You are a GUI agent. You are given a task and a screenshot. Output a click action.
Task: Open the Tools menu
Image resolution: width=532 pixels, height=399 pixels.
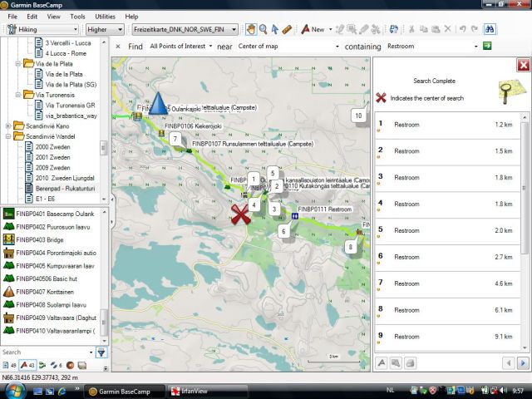pyautogui.click(x=77, y=16)
